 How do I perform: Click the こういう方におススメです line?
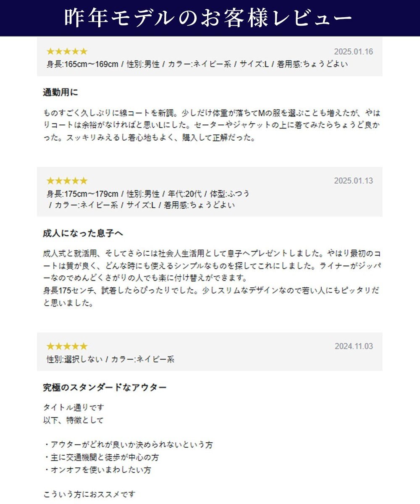click(x=89, y=494)
